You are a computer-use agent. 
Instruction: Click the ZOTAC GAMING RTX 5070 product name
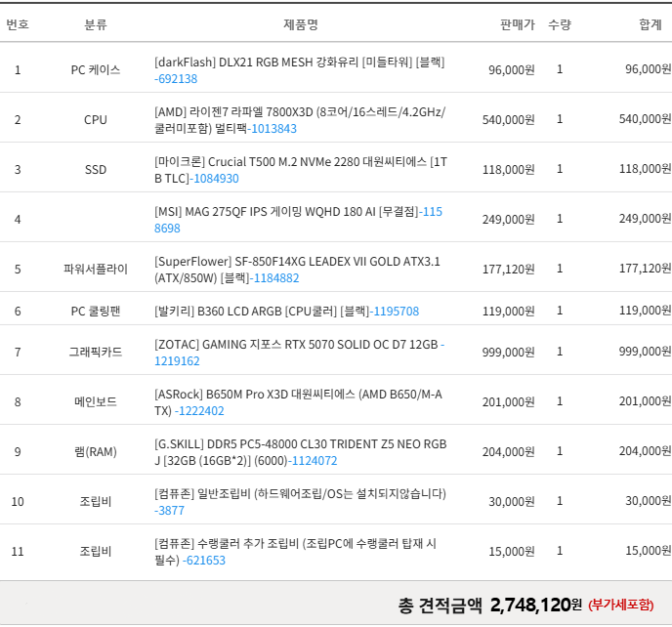click(x=296, y=345)
